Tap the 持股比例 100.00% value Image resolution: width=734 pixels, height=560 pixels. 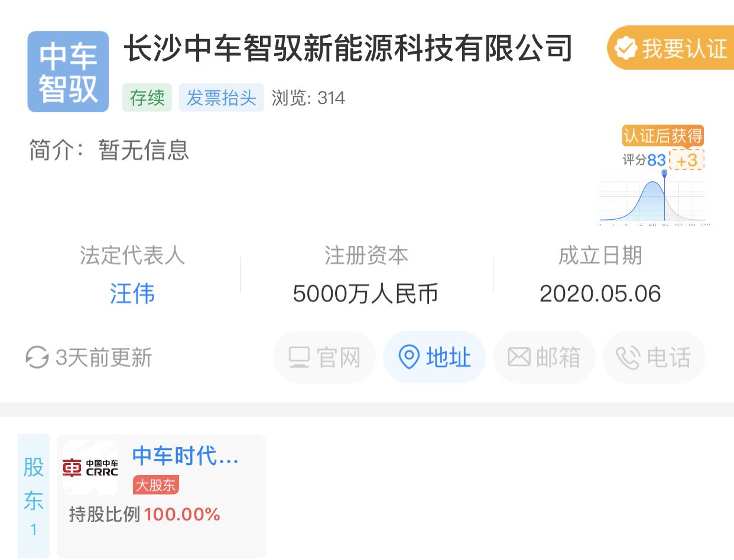coord(145,515)
